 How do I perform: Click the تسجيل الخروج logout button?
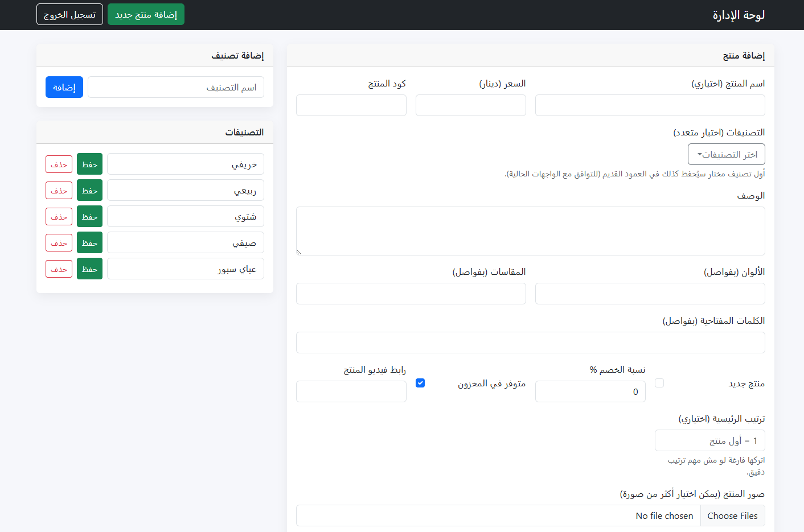(x=69, y=14)
